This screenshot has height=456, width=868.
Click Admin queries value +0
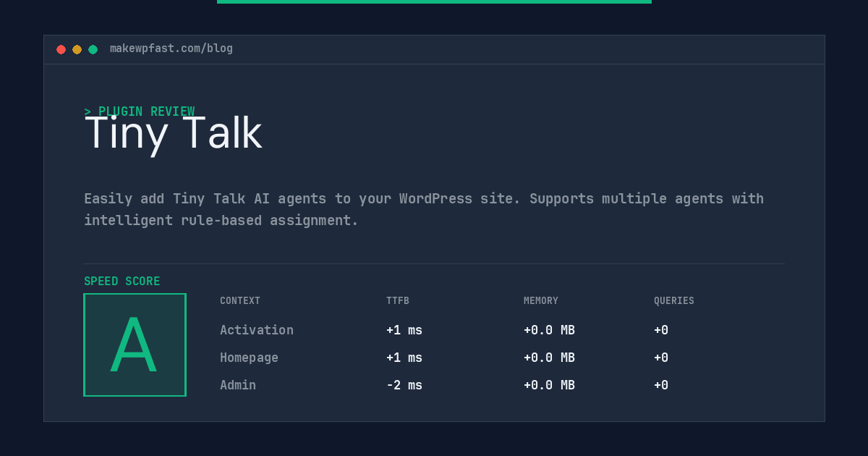coord(661,385)
